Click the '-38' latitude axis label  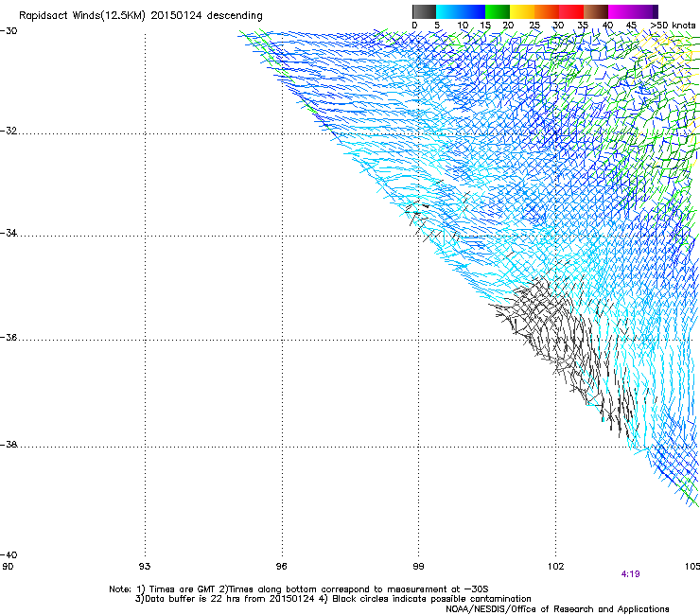[x=9, y=445]
